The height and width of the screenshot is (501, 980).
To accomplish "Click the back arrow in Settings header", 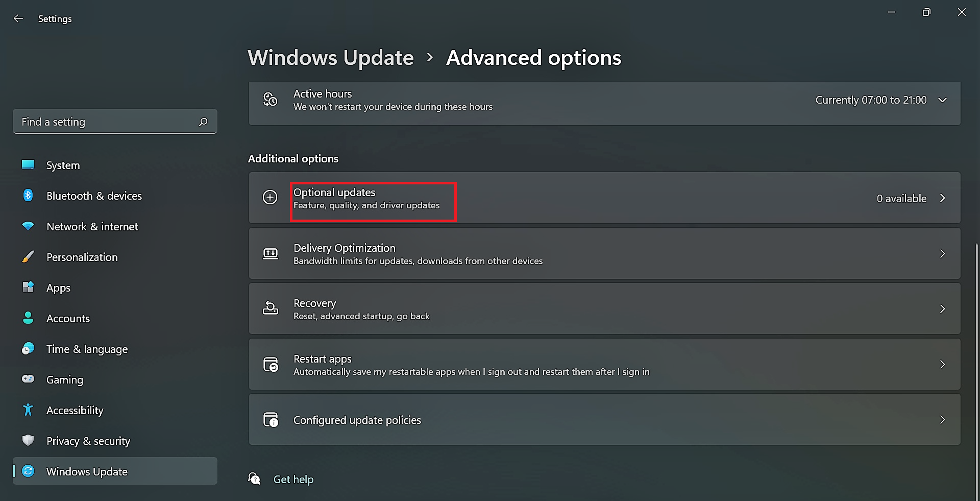I will point(18,19).
